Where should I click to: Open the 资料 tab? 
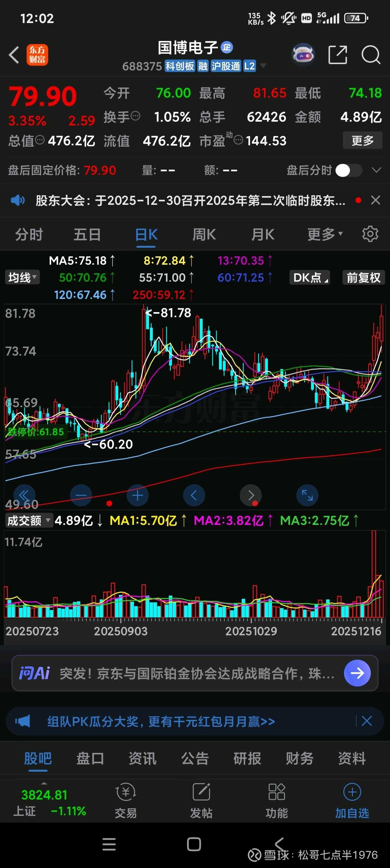[x=352, y=758]
